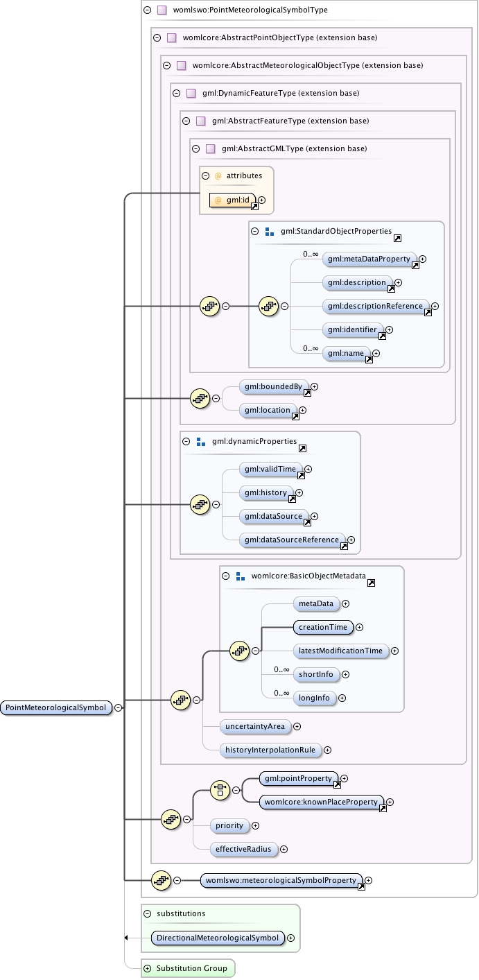Collapse womlcore:BasicObjectMetadata group
The image size is (479, 980).
[x=225, y=576]
